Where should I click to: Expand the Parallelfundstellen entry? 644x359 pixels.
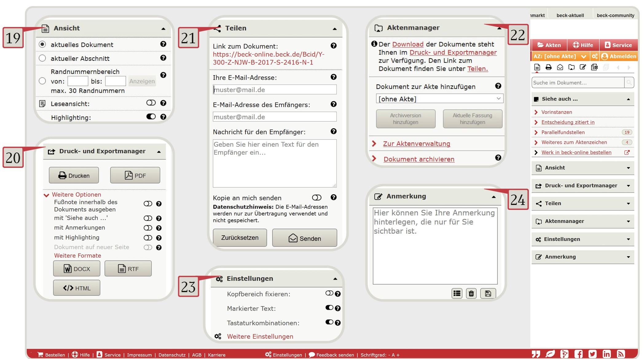point(563,132)
